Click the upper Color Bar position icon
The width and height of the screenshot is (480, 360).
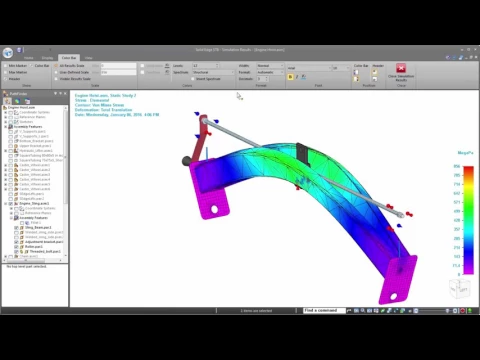tap(356, 72)
